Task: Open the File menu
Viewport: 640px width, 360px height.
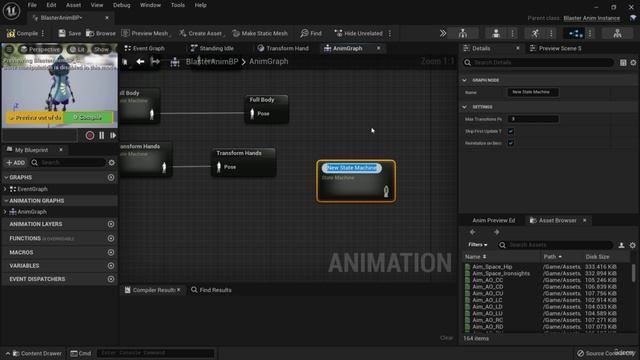Action: click(x=32, y=5)
